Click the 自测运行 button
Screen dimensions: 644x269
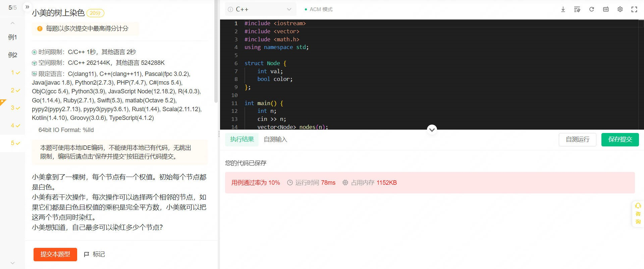(577, 139)
